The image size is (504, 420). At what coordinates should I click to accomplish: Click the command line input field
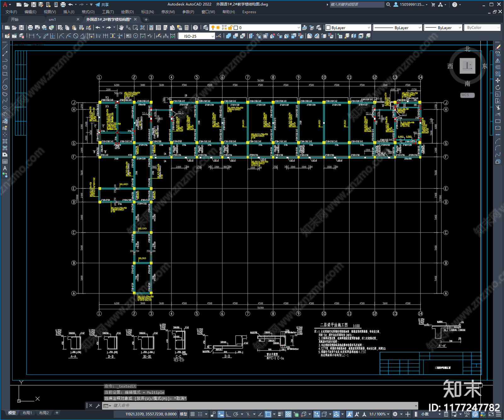(x=261, y=406)
